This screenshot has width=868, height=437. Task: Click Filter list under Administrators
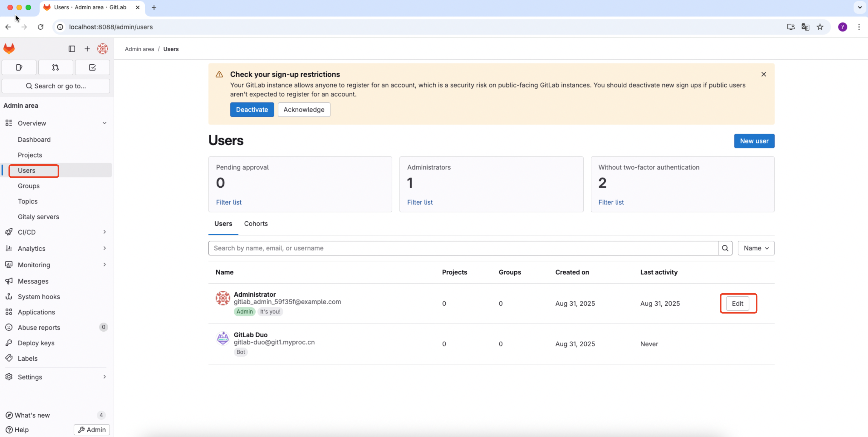(419, 202)
